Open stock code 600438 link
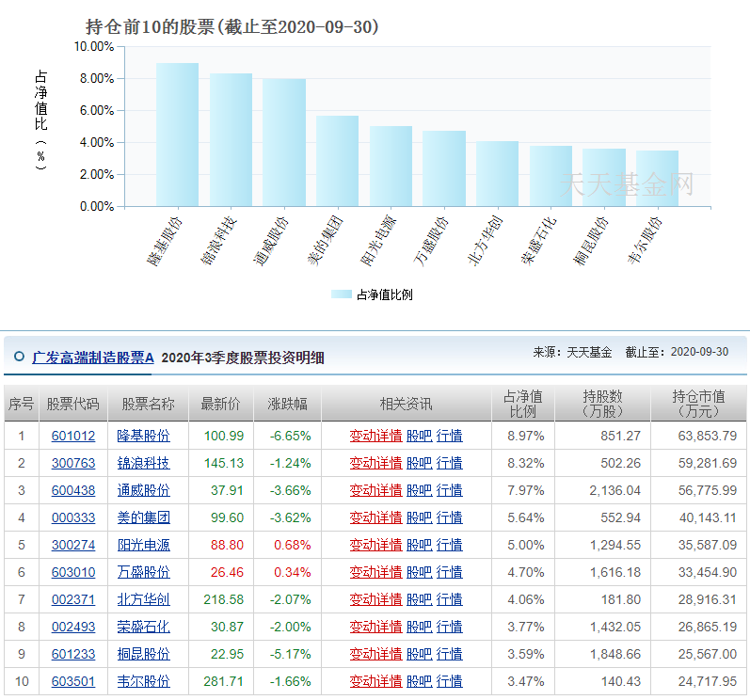This screenshot has width=750, height=700. 73,490
